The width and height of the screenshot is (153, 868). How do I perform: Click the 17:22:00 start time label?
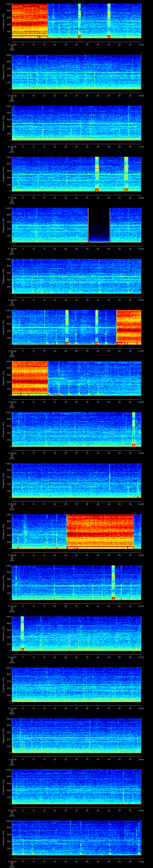pyautogui.click(x=12, y=453)
